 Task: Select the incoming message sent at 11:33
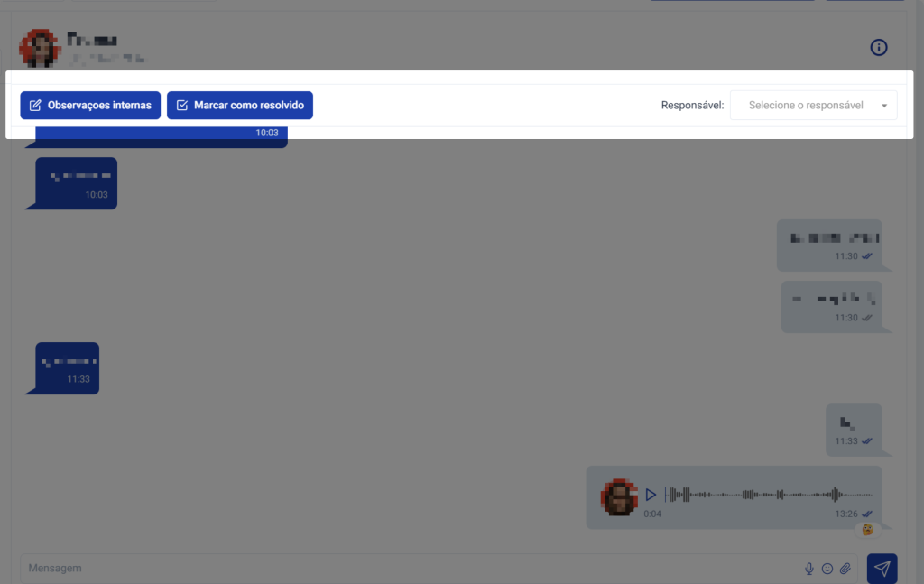(67, 367)
